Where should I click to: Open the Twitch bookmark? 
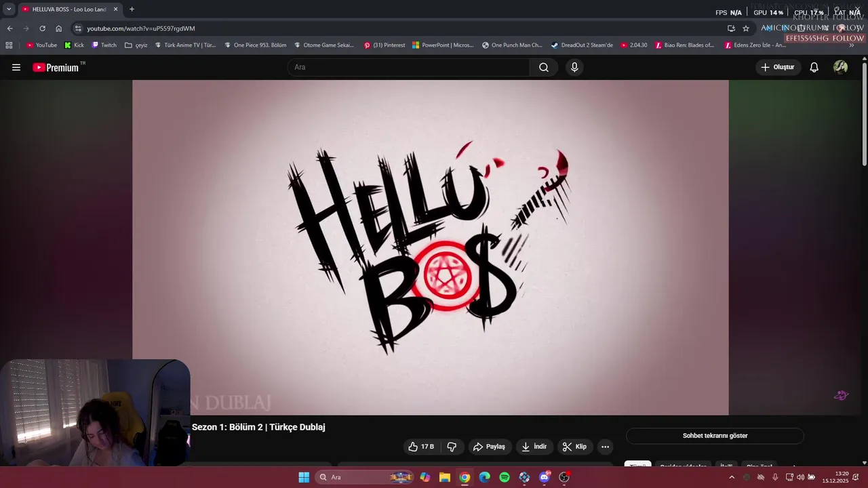tap(104, 45)
